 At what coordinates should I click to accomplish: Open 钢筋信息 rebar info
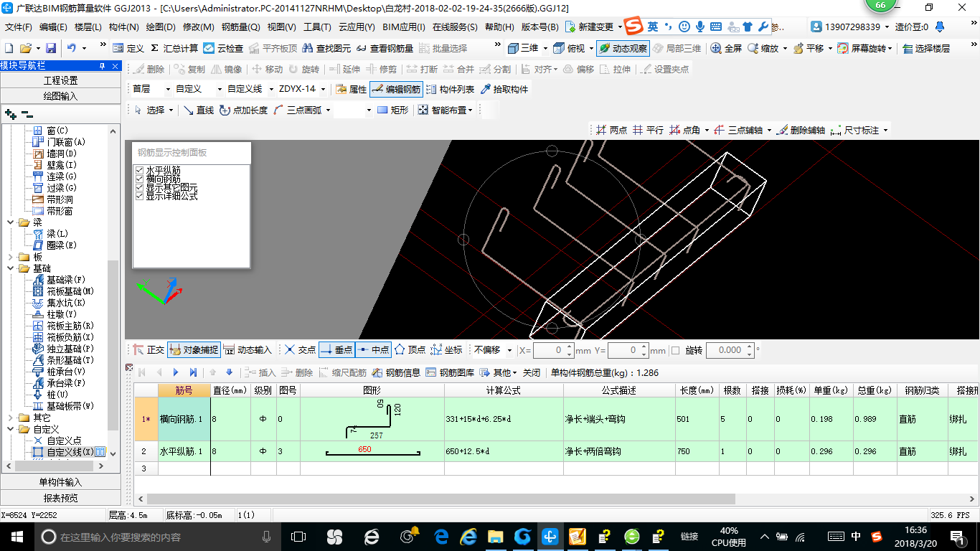click(396, 372)
